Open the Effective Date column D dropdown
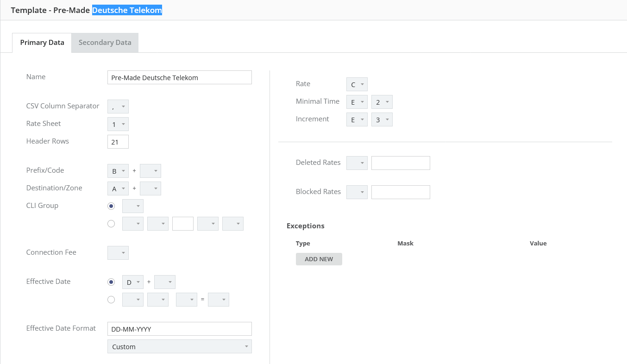The image size is (627, 364). 132,282
